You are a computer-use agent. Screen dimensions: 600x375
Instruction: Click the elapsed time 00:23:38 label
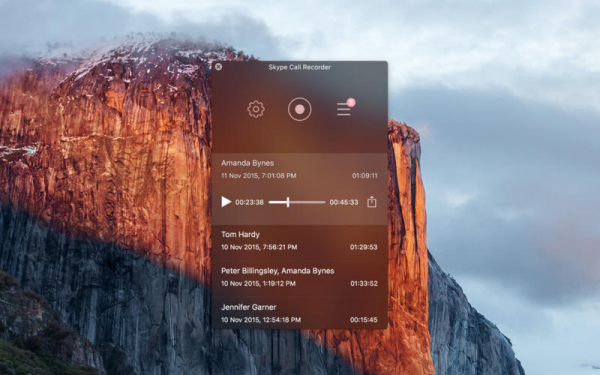click(x=249, y=202)
